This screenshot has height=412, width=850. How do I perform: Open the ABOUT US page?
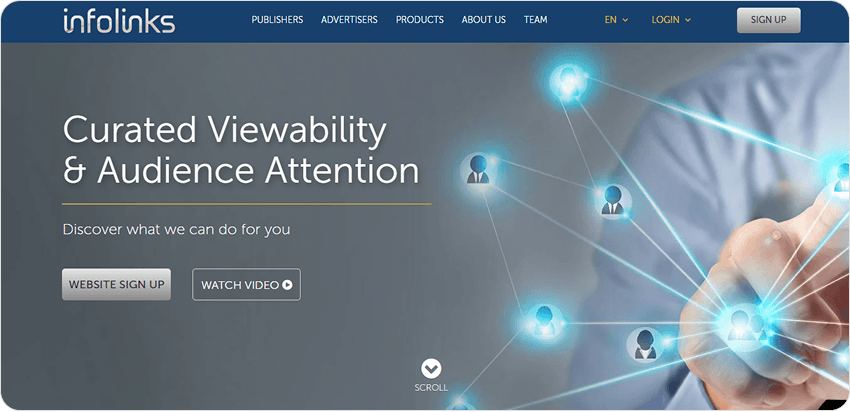tap(483, 20)
